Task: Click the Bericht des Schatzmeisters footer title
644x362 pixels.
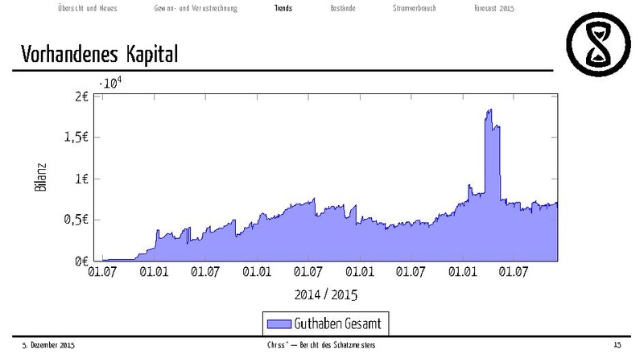Action: click(x=322, y=346)
